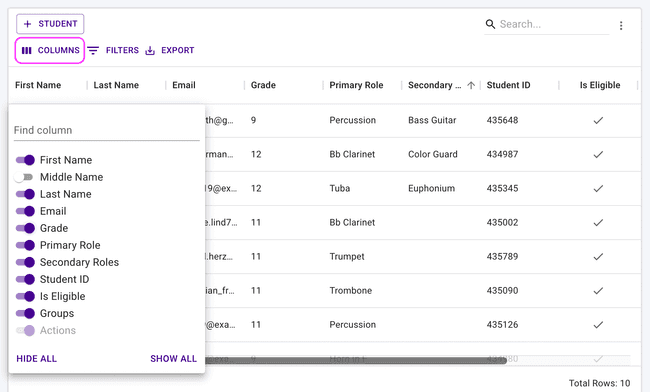The height and width of the screenshot is (392, 650).
Task: Select Student ID 435789 cell
Action: click(x=502, y=256)
